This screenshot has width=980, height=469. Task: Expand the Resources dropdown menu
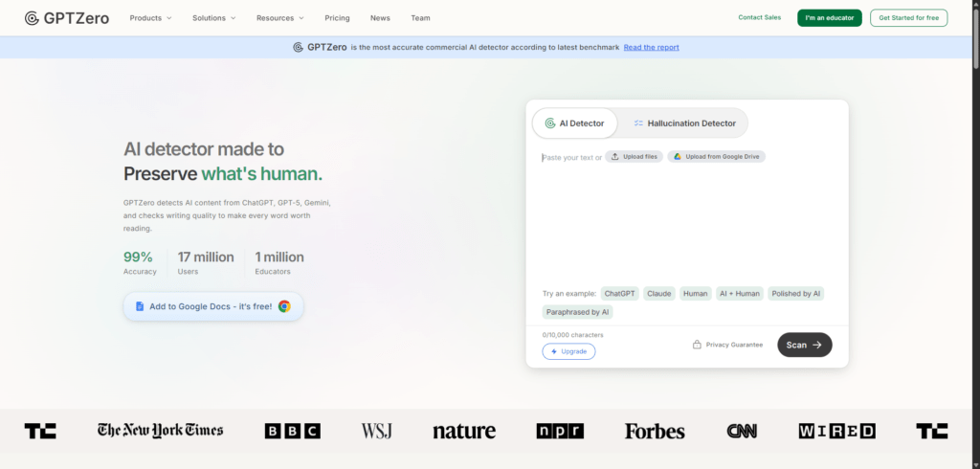(x=280, y=18)
